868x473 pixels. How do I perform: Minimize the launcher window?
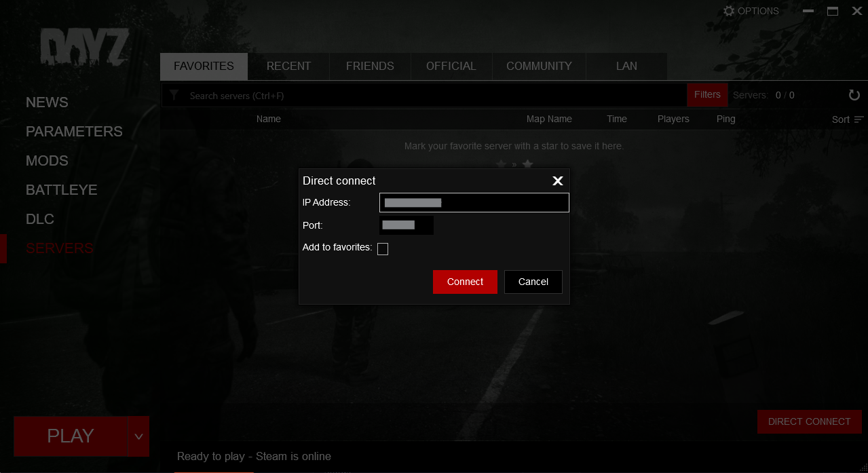click(809, 11)
